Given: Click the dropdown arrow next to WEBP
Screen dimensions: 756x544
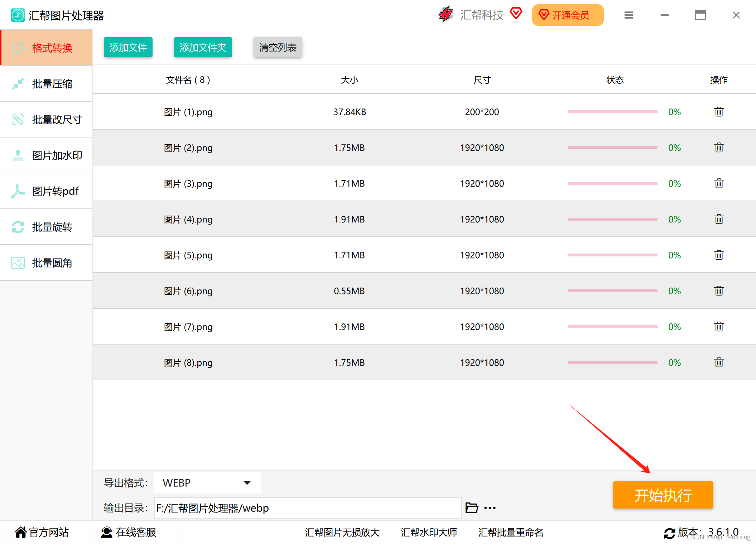Looking at the screenshot, I should click(247, 483).
